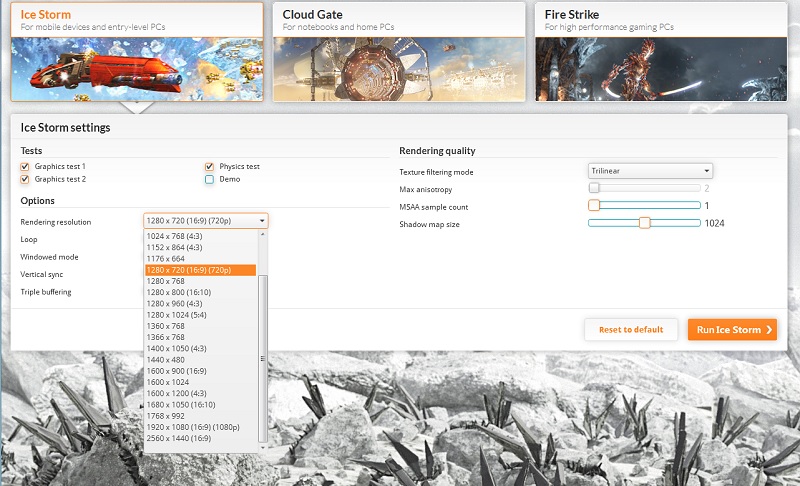Click the Triple buffering label

click(46, 292)
